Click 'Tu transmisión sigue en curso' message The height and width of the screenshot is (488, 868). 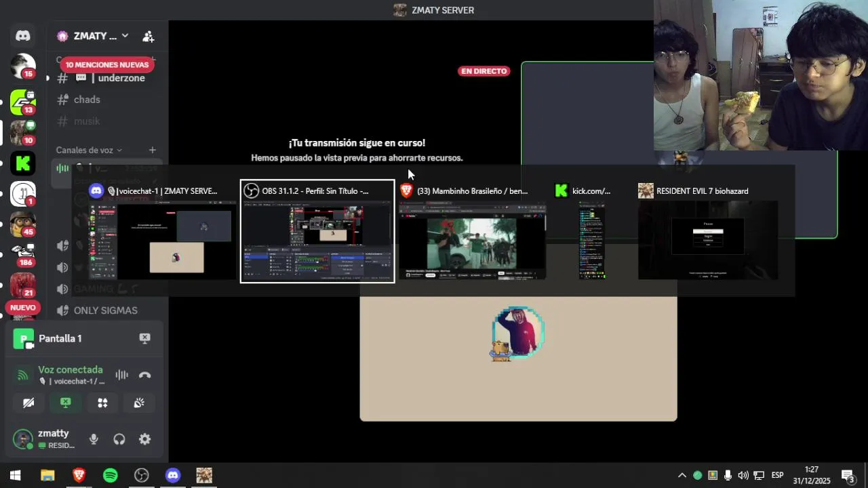[357, 143]
